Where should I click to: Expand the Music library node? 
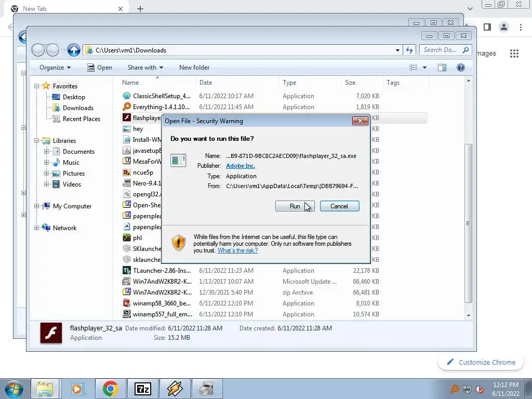point(46,162)
